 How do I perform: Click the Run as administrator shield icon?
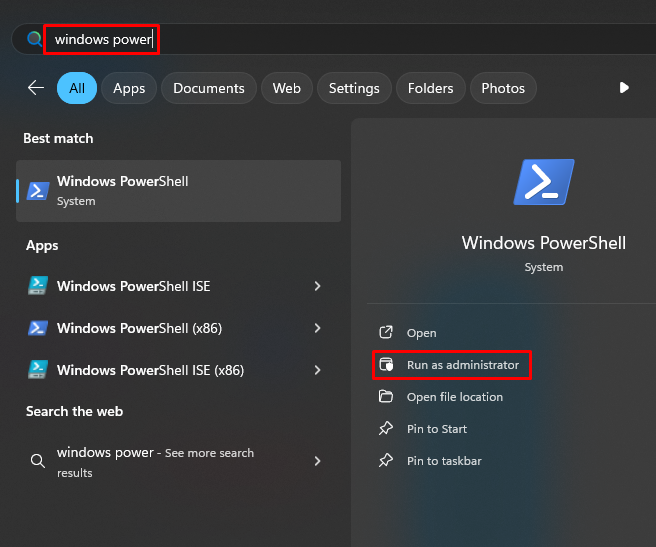pos(386,365)
